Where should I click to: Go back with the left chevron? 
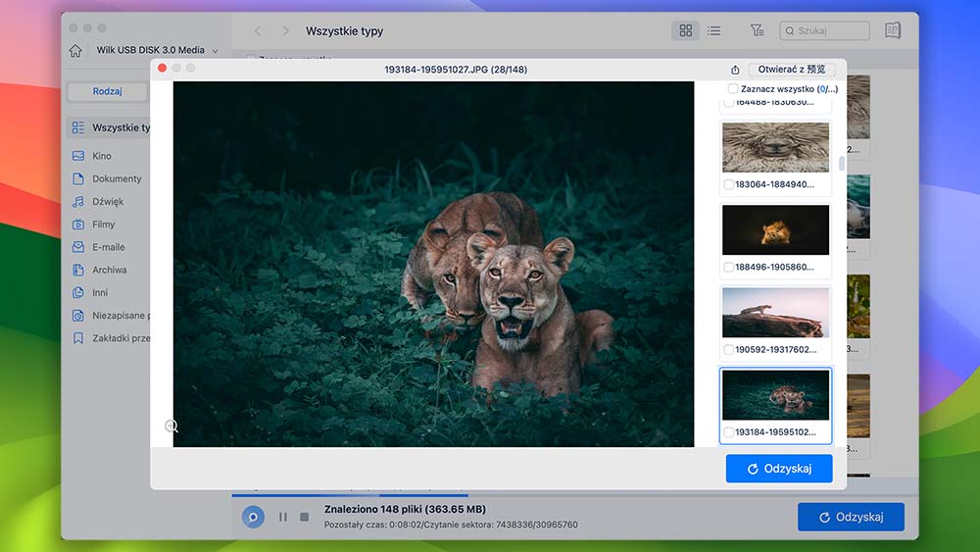coord(258,30)
